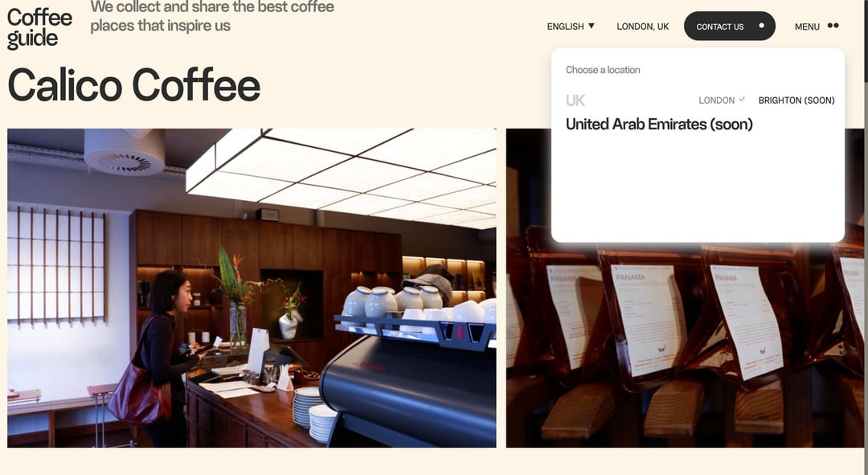Click the Coffee guide logo

point(39,29)
